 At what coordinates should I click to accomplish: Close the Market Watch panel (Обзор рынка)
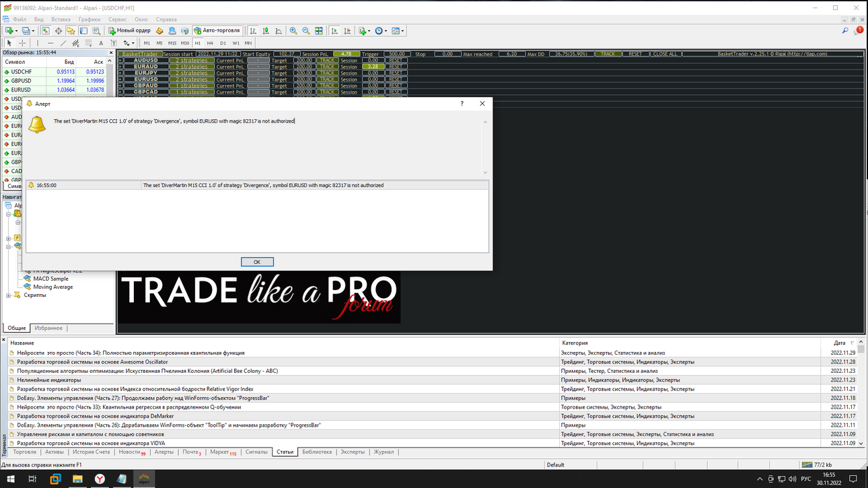pos(111,52)
